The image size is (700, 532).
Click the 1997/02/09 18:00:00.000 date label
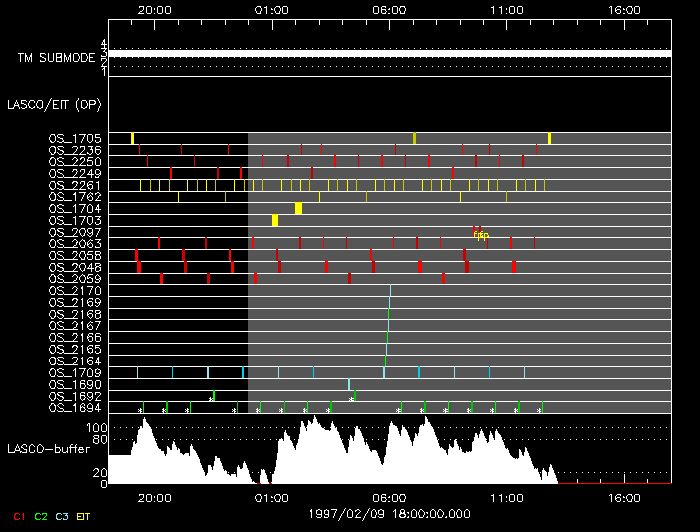389,513
